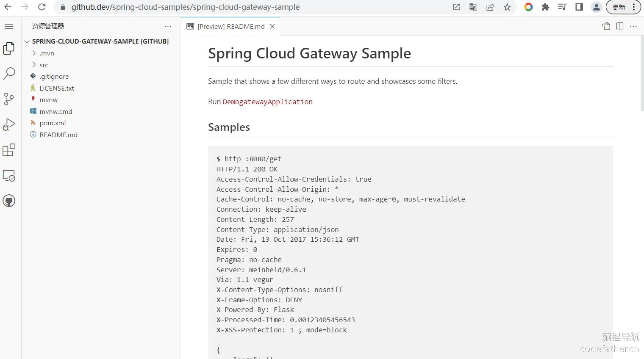644x359 pixels.
Task: Click the 'X-Powered-By: Flask' line
Action: (x=255, y=309)
